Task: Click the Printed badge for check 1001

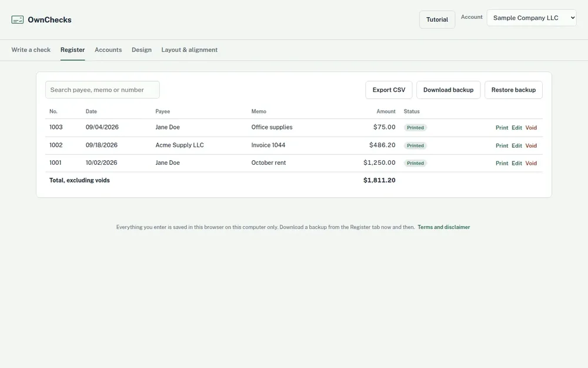Action: 415,163
